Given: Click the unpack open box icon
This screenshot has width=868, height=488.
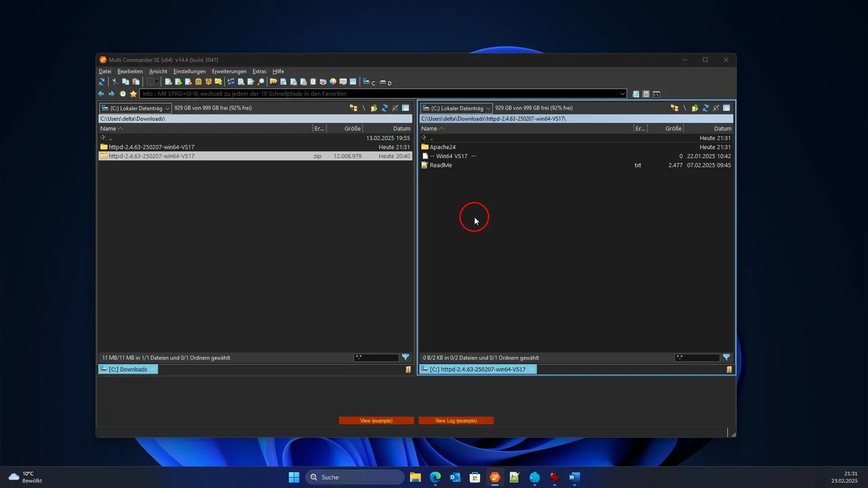Looking at the screenshot, I should 208,82.
